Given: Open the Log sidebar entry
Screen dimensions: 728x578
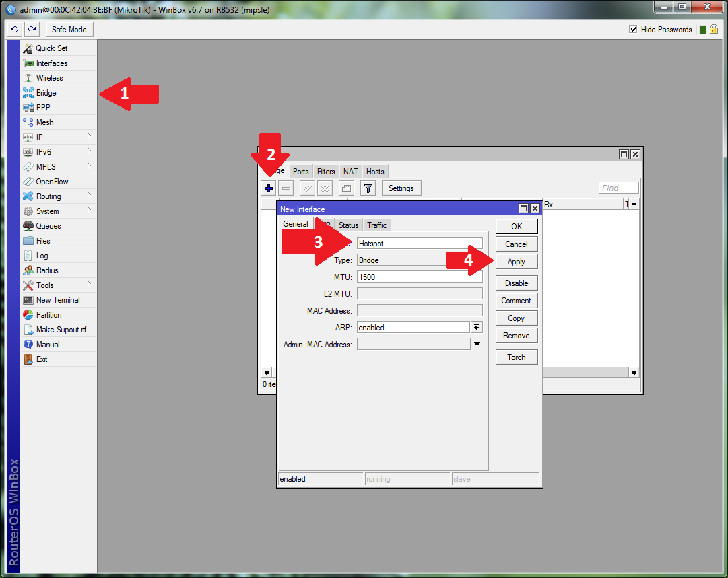Looking at the screenshot, I should [59, 256].
